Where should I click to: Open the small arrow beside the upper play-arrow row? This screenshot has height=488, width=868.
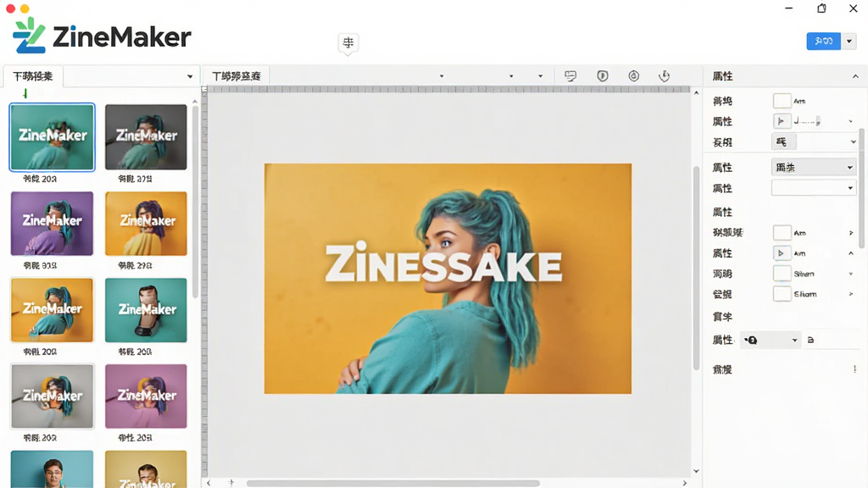click(851, 121)
